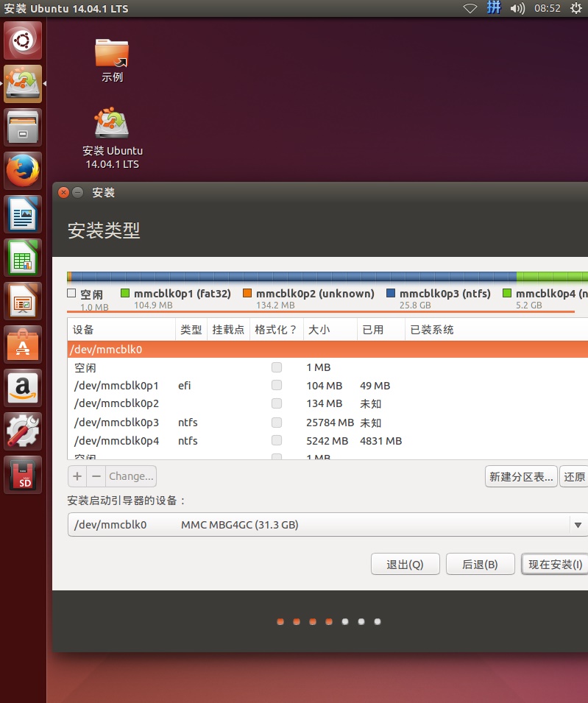Toggle format checkbox for /dev/mmcblk0p4
The width and height of the screenshot is (588, 703).
[277, 441]
